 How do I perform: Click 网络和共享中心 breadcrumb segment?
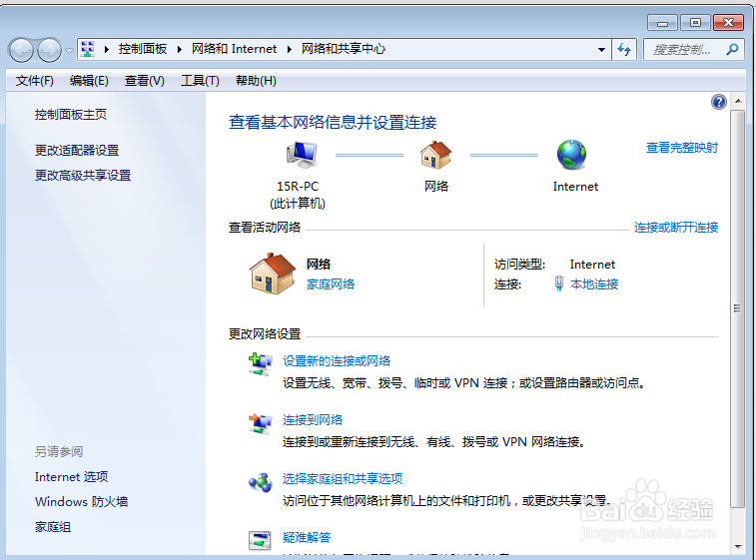pyautogui.click(x=344, y=49)
